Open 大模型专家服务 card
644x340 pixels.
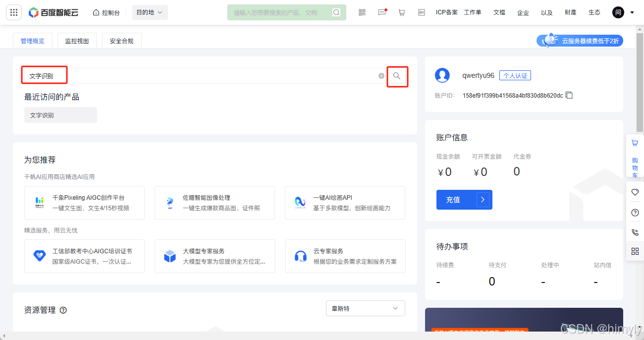pos(215,256)
